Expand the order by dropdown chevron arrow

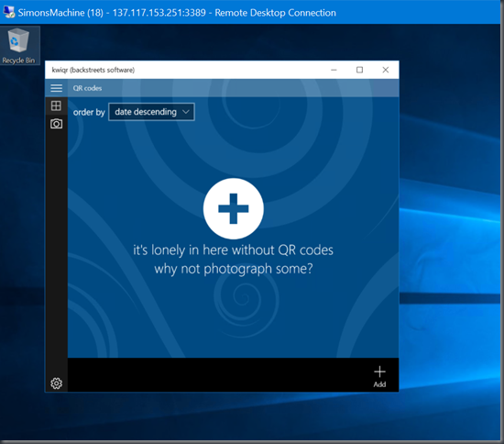pos(186,112)
